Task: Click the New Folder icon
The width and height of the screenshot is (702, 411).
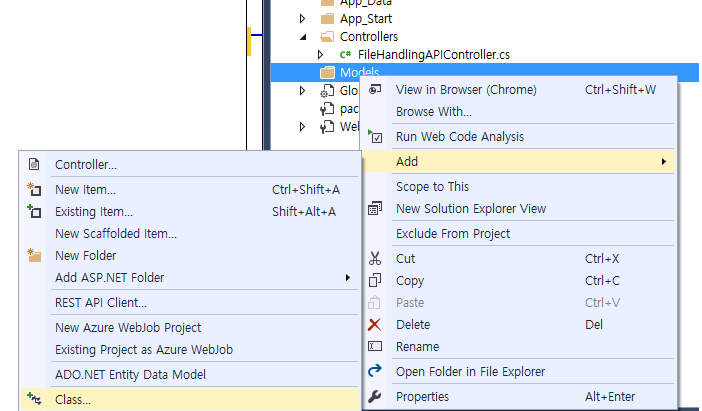Action: 34,255
